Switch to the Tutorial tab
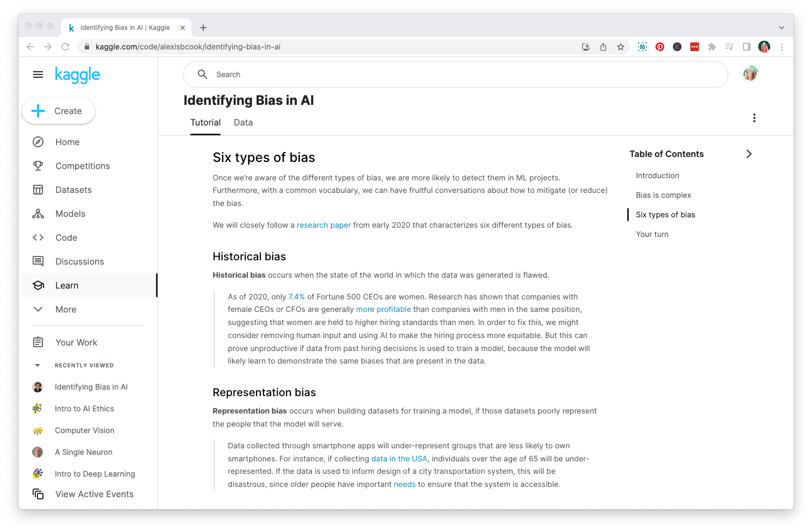Screen dimensions: 812x532 pyautogui.click(x=205, y=123)
